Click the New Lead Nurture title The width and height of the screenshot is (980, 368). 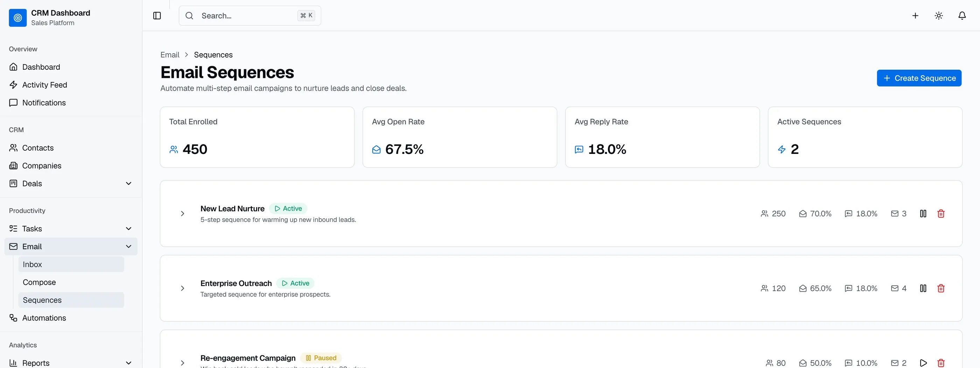click(232, 209)
